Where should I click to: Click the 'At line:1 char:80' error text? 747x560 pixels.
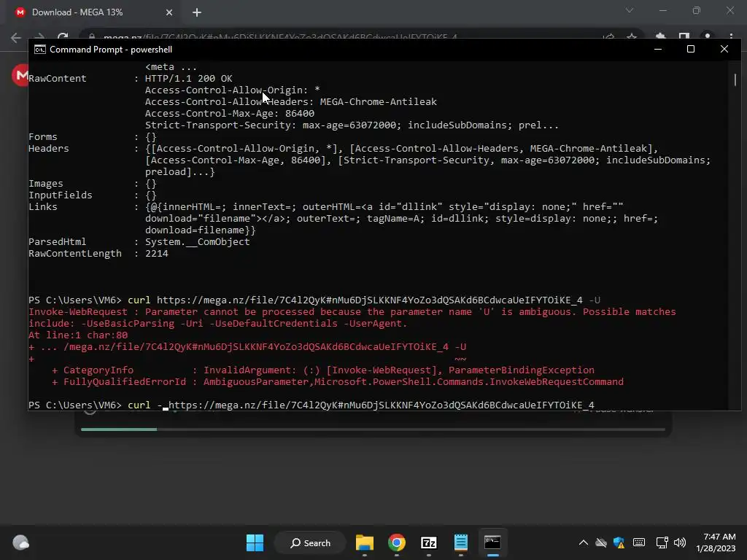[x=78, y=335]
